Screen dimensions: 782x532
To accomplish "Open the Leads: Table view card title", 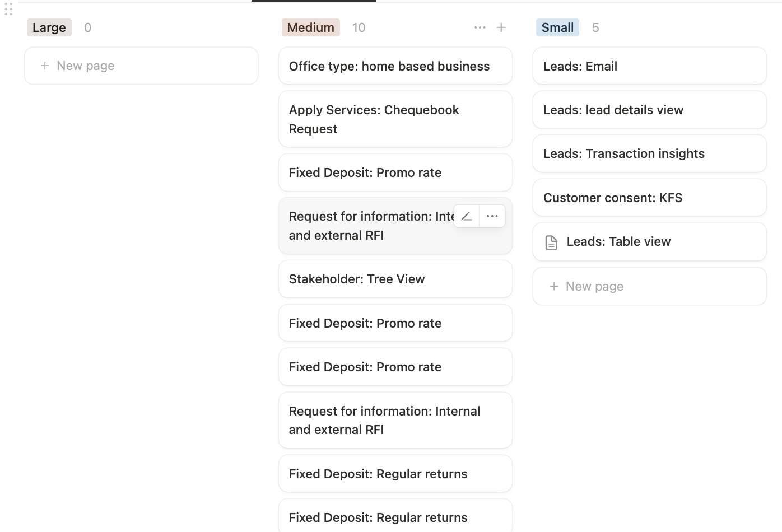I will pos(618,242).
